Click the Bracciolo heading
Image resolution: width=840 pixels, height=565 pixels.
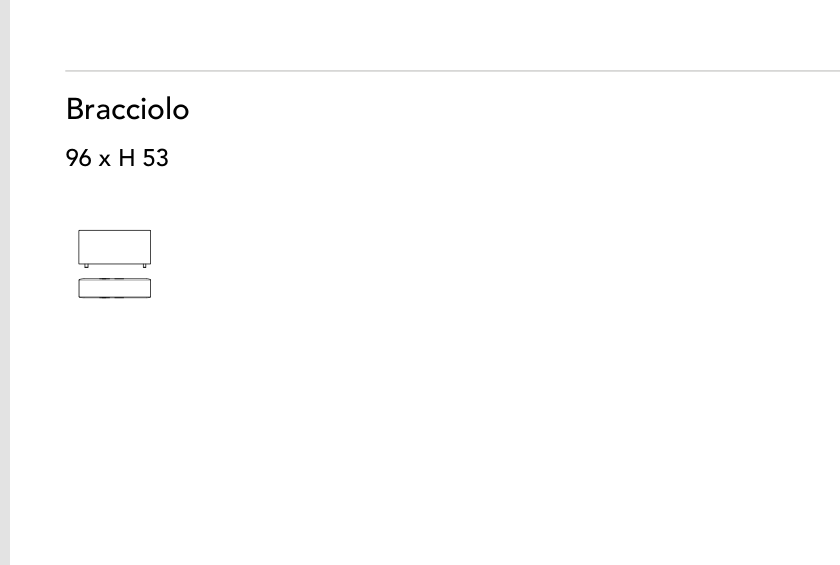tap(128, 109)
